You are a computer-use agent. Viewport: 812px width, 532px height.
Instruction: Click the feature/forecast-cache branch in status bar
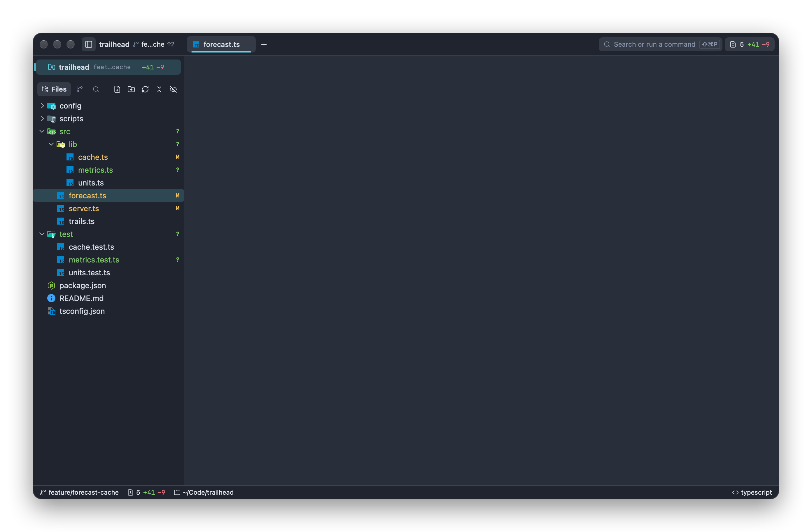80,492
